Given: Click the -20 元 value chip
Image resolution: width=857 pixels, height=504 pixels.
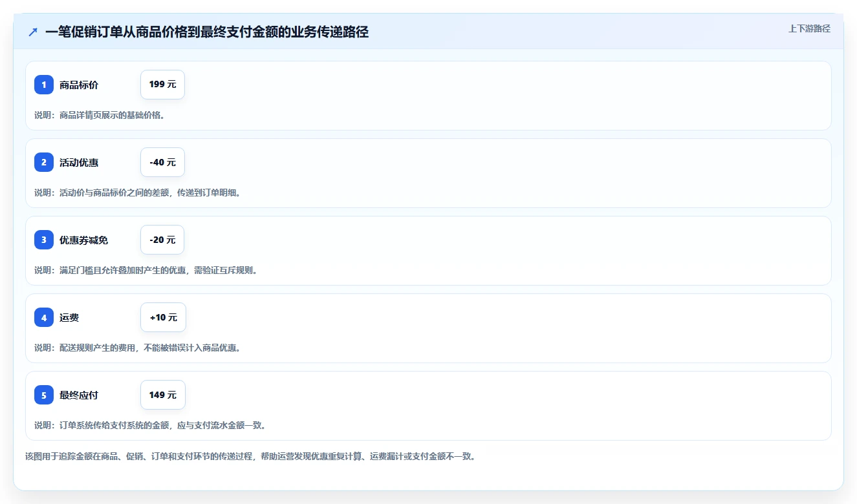Looking at the screenshot, I should 162,240.
